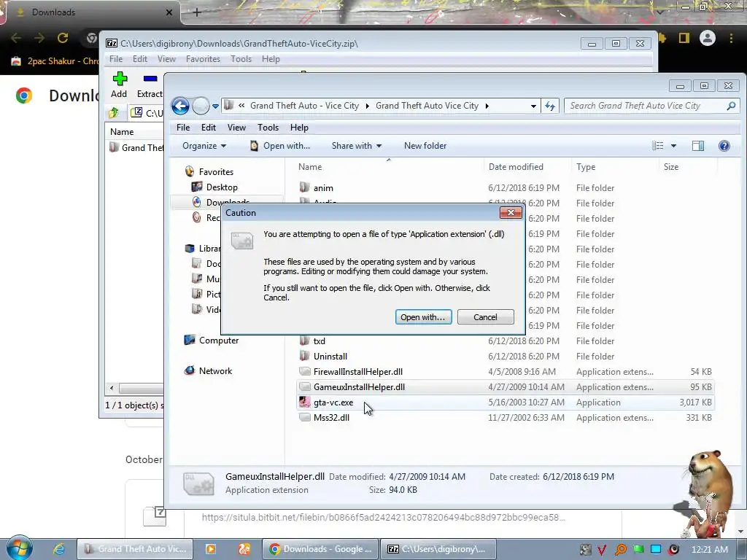Open the recent locations dropdown beside navigation arrows

pyautogui.click(x=215, y=106)
